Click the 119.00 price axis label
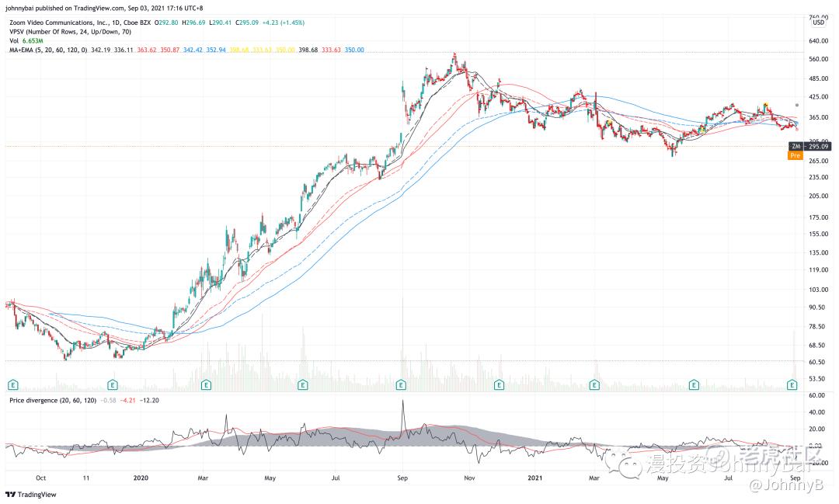839x504 pixels. [819, 271]
